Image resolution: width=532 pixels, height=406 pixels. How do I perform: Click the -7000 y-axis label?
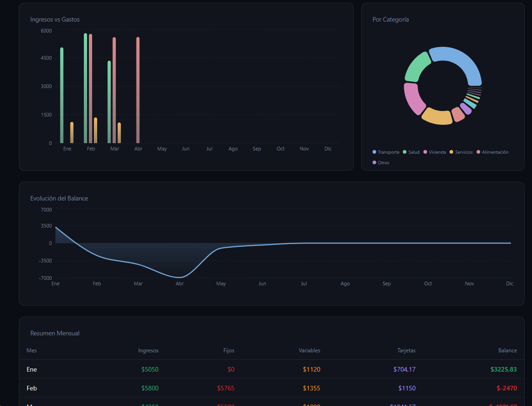(45, 278)
